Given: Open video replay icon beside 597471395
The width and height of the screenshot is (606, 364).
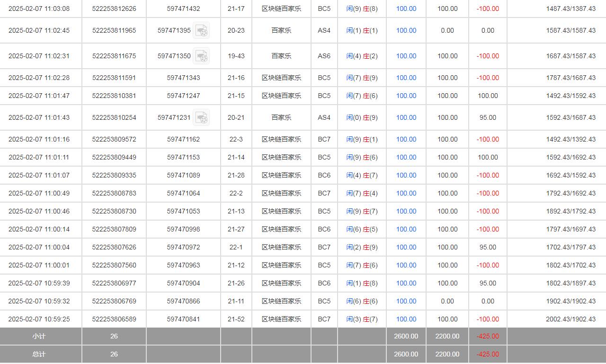Looking at the screenshot, I should click(x=201, y=31).
